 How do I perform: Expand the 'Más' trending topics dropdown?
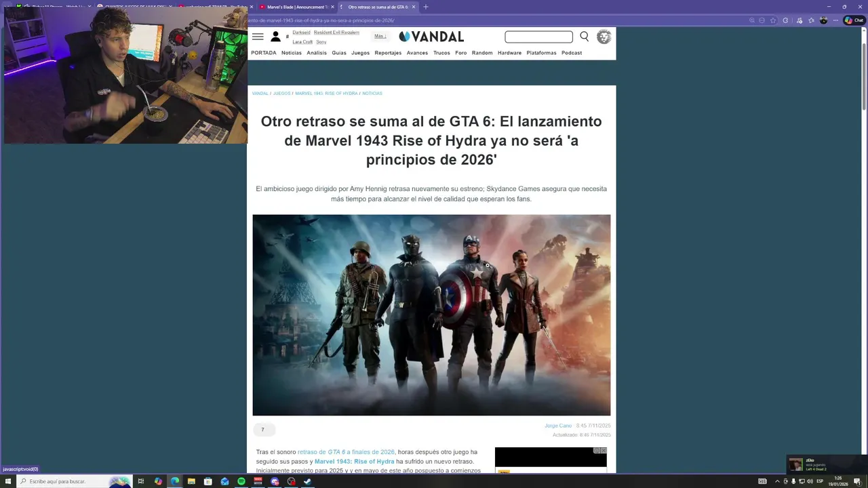380,36
